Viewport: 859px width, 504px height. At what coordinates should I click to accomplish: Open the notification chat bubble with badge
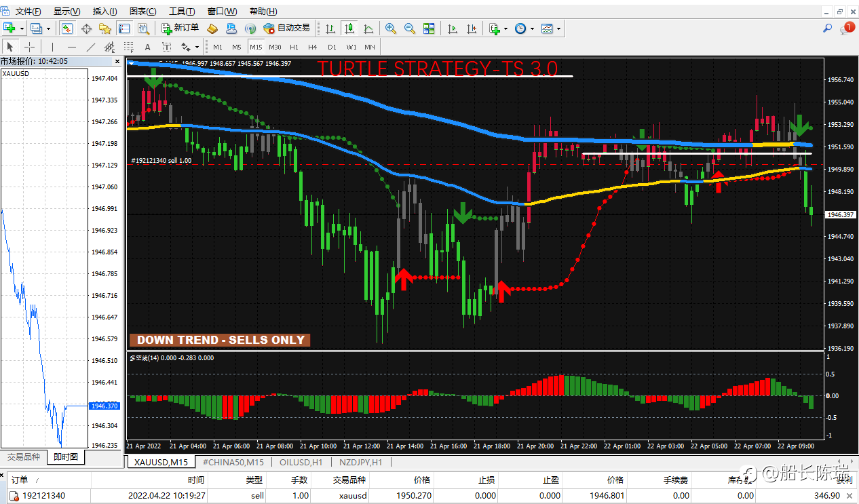click(x=846, y=28)
